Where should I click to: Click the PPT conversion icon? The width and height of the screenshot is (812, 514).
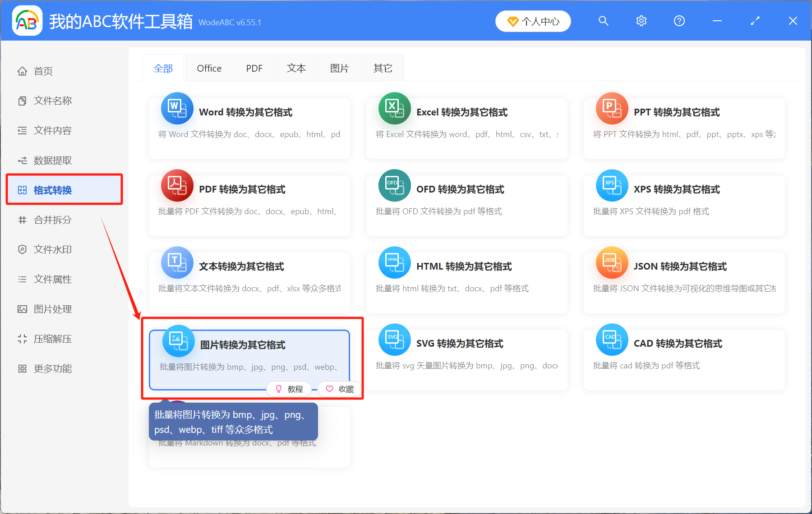612,109
